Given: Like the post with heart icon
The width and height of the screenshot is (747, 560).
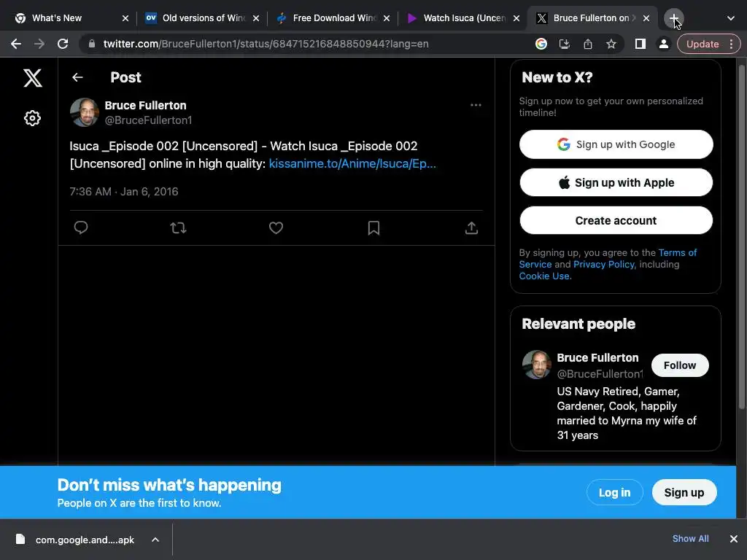Looking at the screenshot, I should (x=276, y=227).
